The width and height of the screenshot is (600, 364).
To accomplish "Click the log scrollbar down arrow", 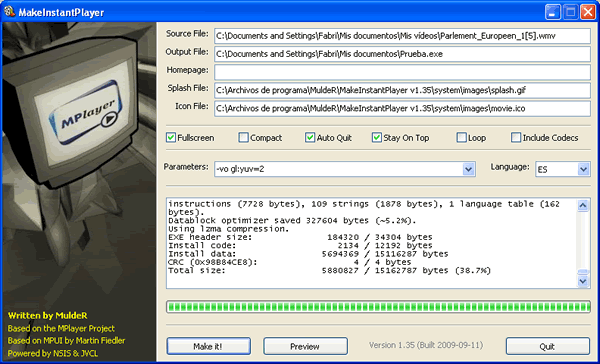I will pos(583,281).
